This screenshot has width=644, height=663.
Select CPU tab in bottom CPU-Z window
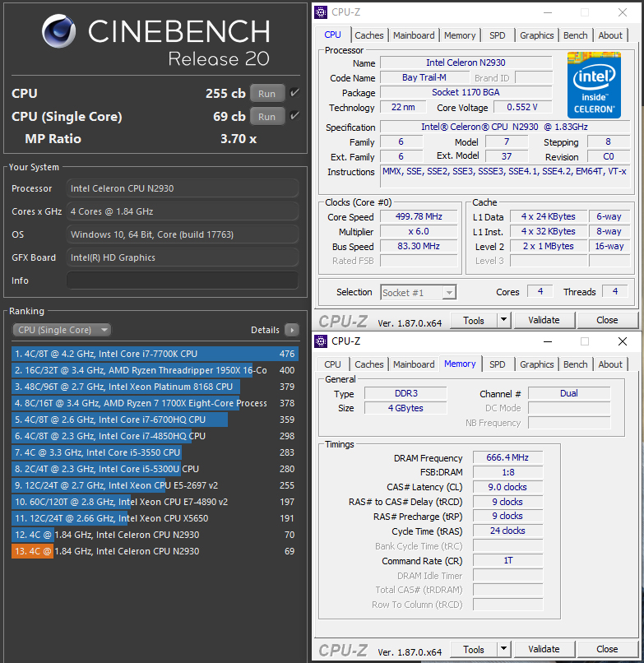point(332,364)
